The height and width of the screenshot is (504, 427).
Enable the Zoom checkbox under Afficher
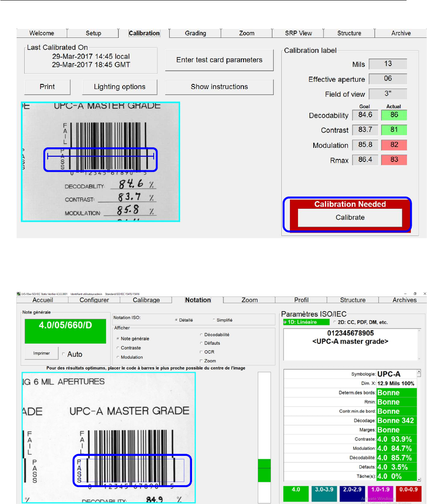(x=201, y=361)
